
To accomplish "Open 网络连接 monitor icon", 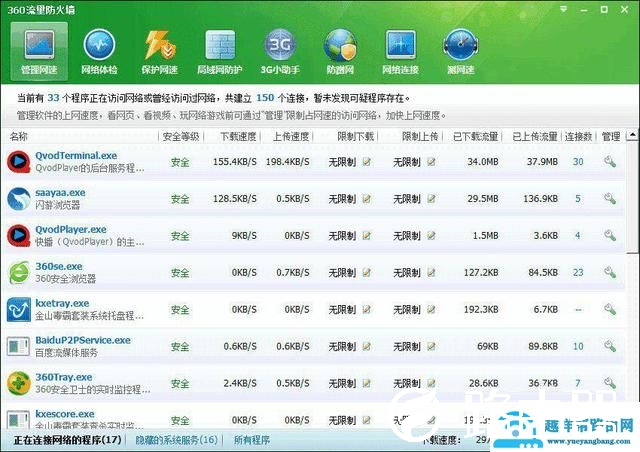I will 400,51.
